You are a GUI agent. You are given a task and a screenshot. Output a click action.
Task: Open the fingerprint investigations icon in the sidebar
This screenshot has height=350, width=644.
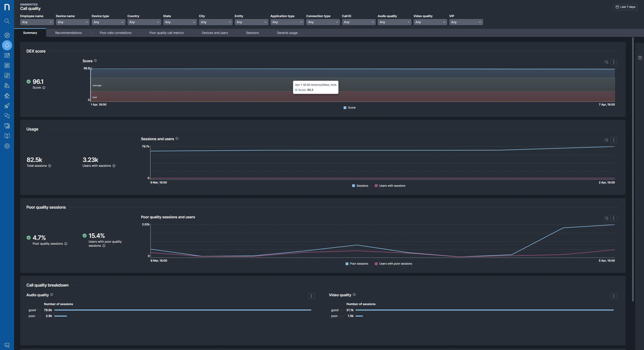point(7,86)
